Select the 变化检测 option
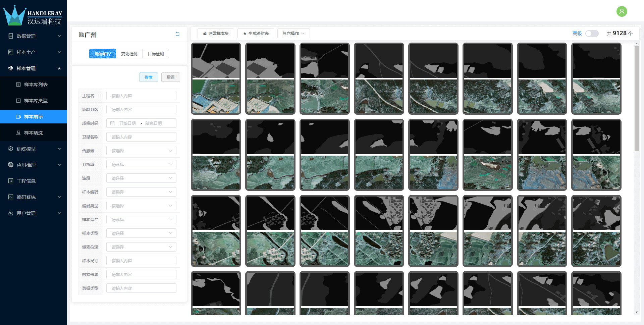Screen dimensions: 644x325 point(129,54)
